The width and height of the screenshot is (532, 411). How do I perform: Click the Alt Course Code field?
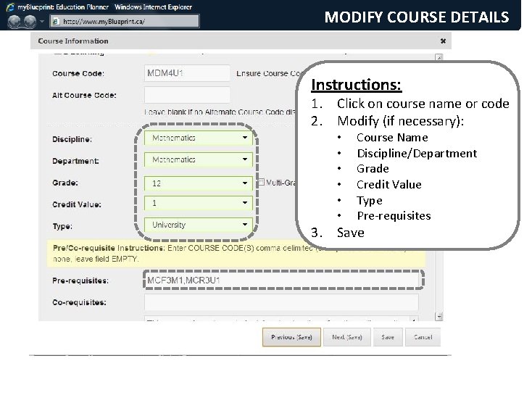click(x=187, y=95)
